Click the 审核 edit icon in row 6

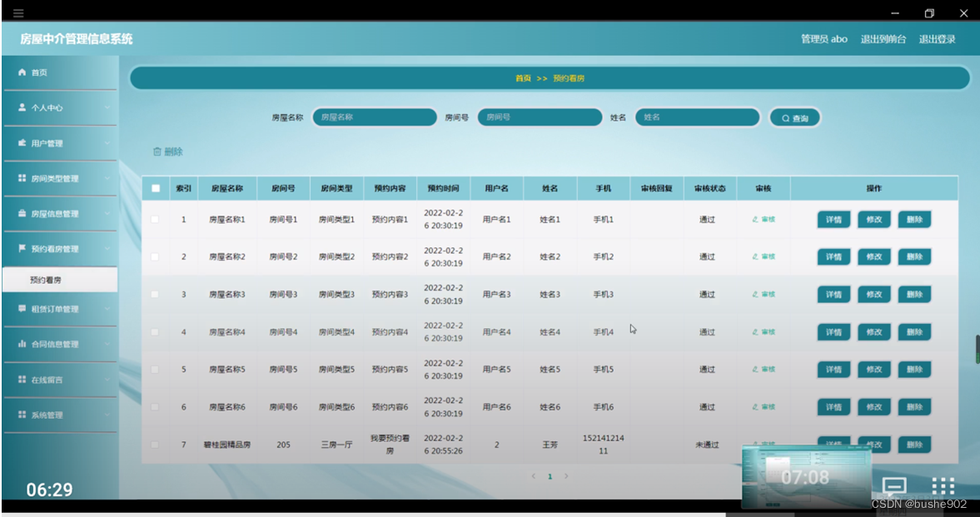(756, 407)
